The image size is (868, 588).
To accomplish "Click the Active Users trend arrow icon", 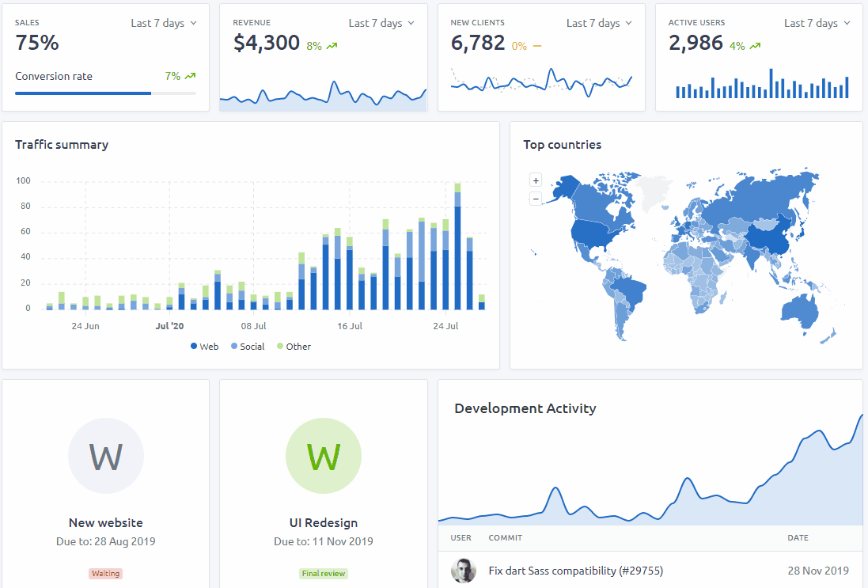I will (755, 46).
